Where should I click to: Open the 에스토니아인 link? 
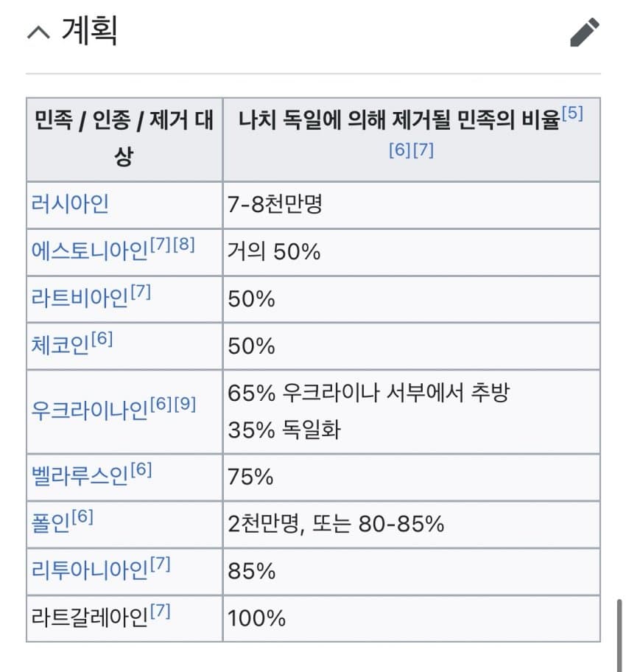click(90, 251)
